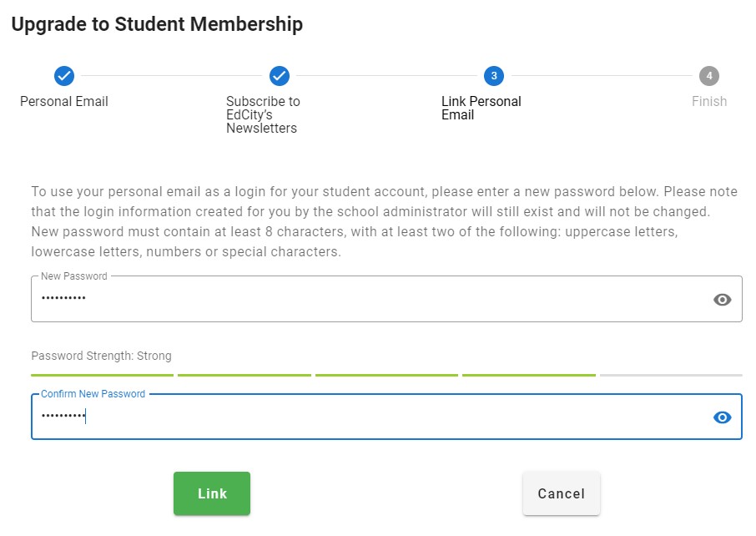
Task: Click the stepper icon for Link Personal Email
Action: tap(494, 74)
